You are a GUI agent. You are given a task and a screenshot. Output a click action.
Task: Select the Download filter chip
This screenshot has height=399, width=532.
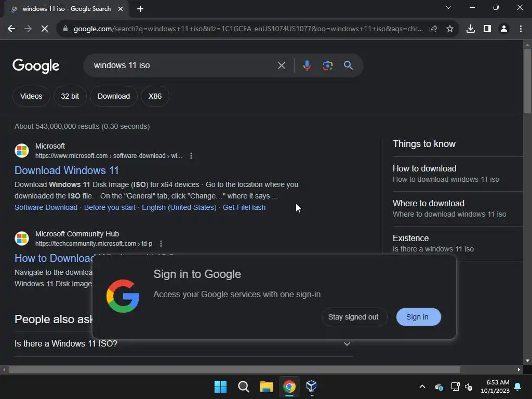click(x=114, y=96)
